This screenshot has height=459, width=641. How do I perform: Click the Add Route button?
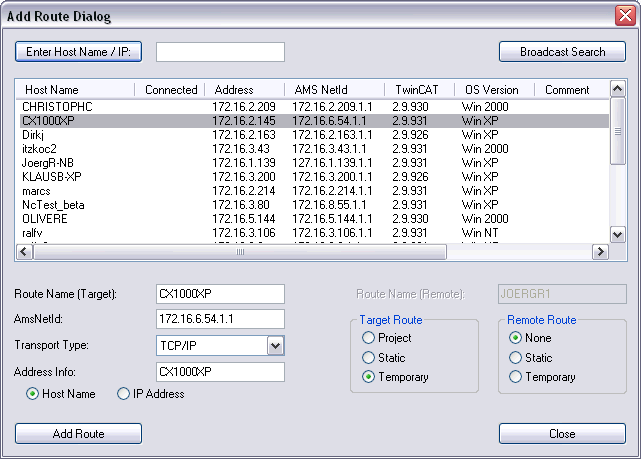tap(78, 434)
